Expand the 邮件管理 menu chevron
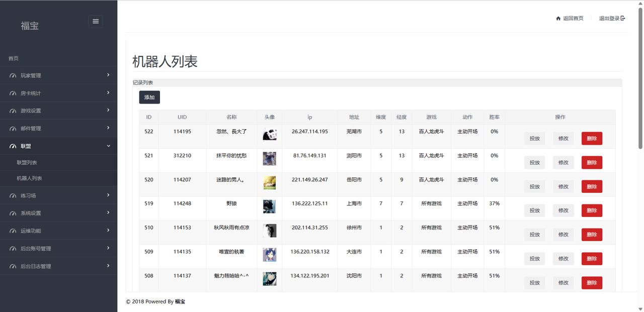644x312 pixels. coord(108,128)
